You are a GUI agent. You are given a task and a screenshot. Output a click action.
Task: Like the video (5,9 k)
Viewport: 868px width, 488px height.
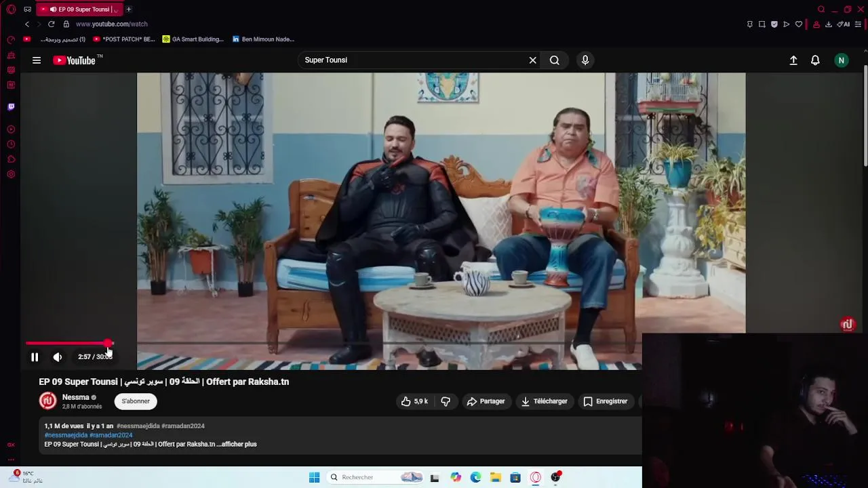click(414, 401)
